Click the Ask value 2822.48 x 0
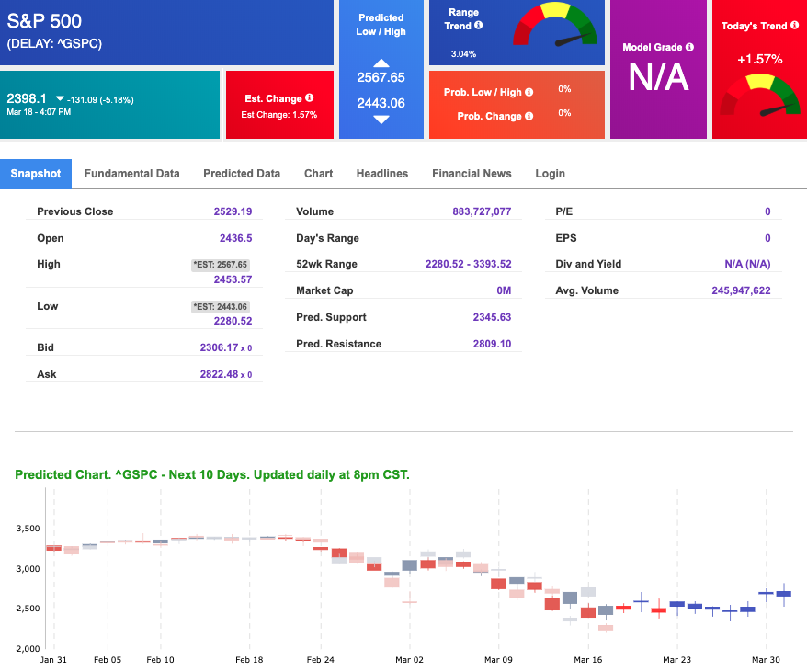This screenshot has height=672, width=807. pos(226,374)
